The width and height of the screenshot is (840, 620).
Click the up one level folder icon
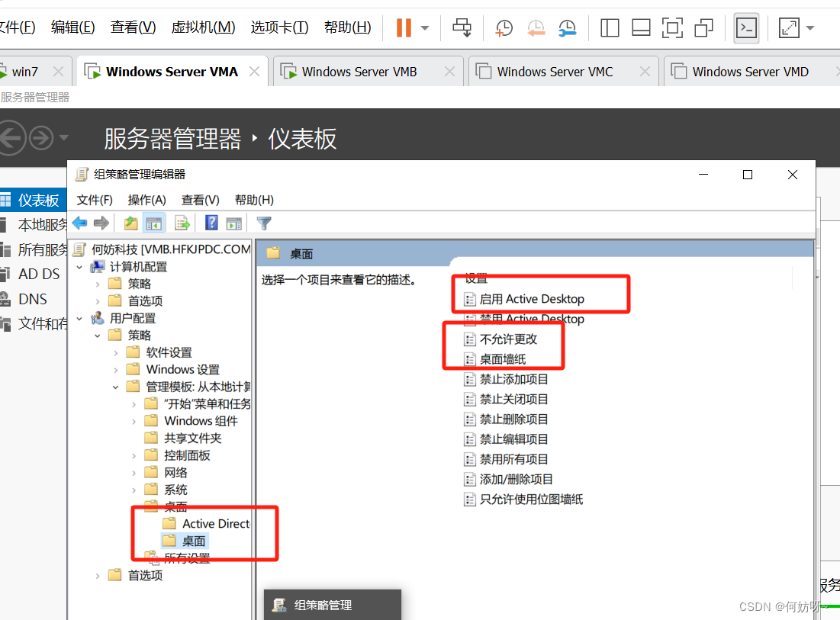[x=130, y=223]
